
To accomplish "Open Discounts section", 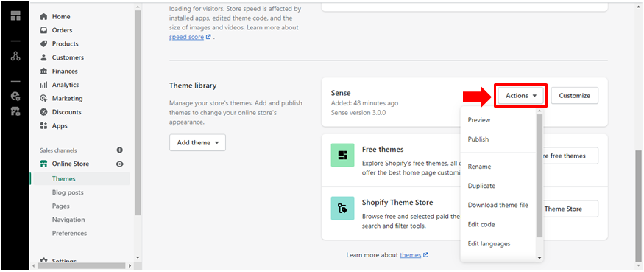I will coord(66,112).
